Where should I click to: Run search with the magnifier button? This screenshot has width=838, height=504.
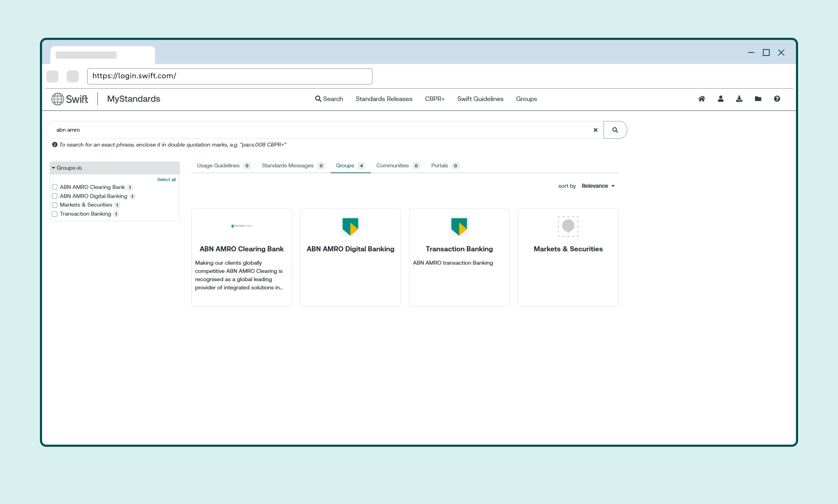click(x=615, y=130)
